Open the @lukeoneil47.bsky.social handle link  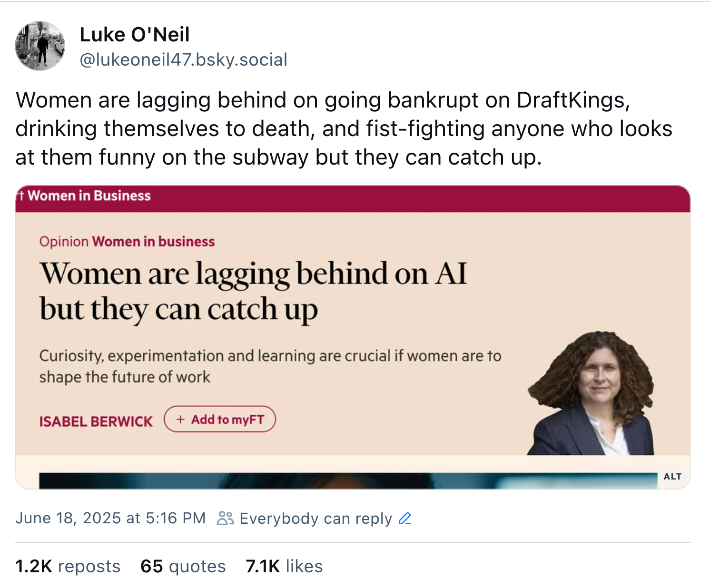(183, 60)
